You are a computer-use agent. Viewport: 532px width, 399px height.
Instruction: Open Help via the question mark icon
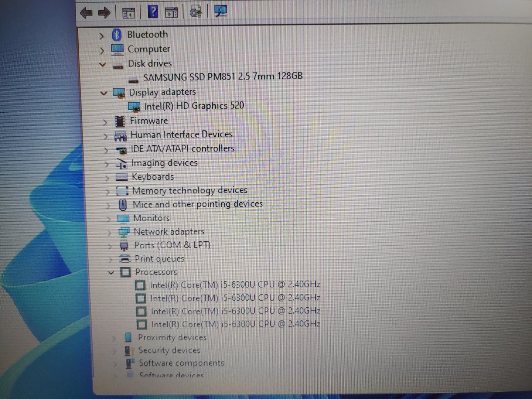153,12
